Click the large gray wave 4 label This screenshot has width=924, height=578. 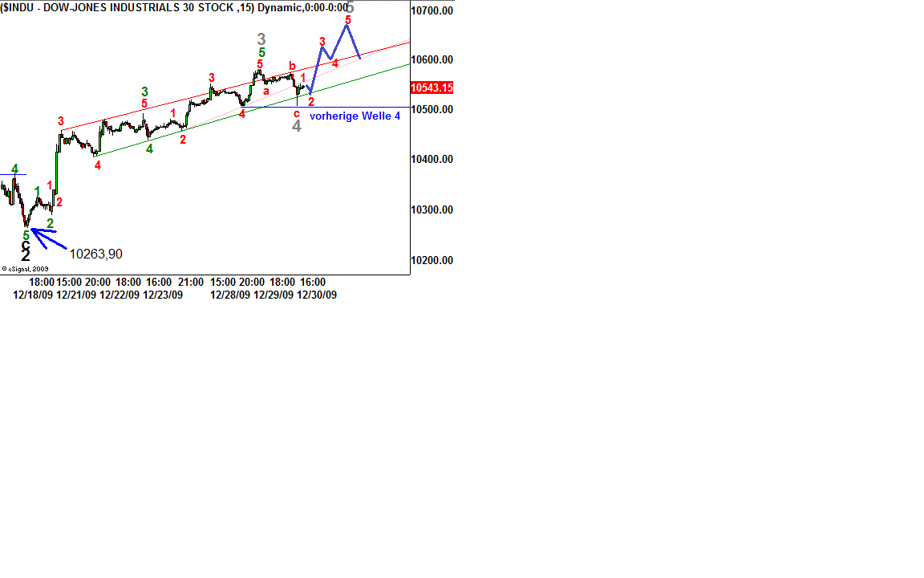(296, 126)
